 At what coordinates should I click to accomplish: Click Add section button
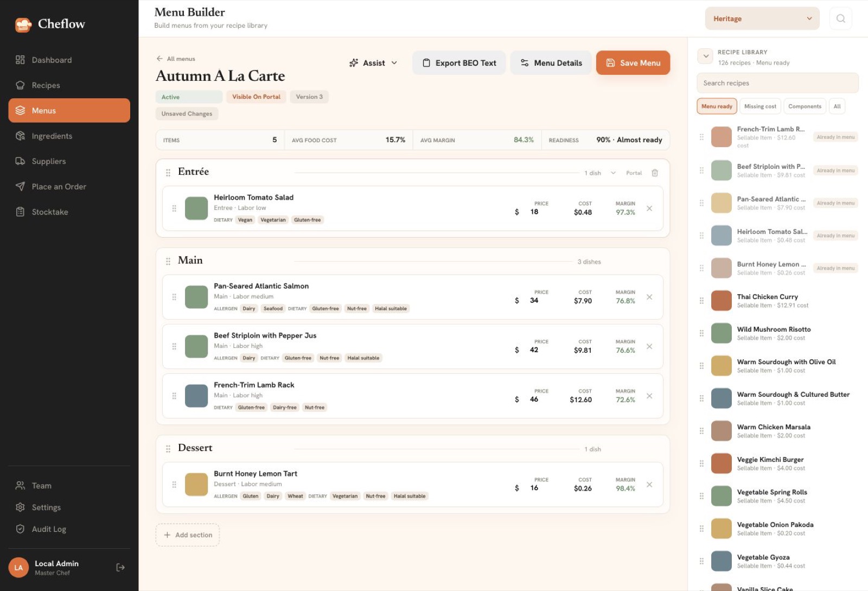point(188,535)
